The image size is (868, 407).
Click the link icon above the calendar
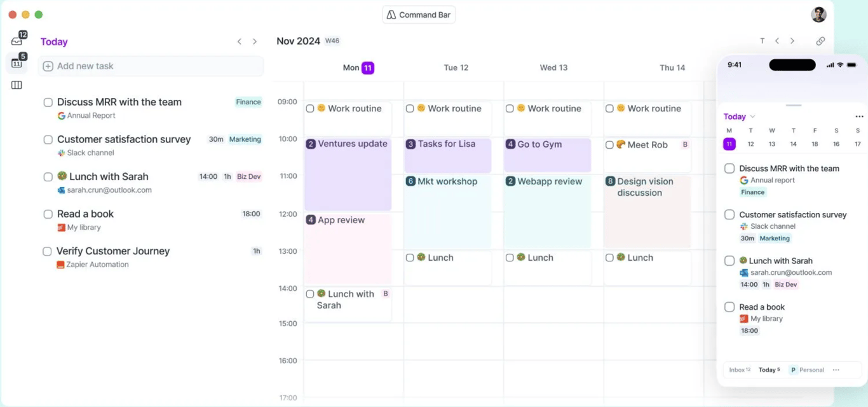(x=820, y=41)
